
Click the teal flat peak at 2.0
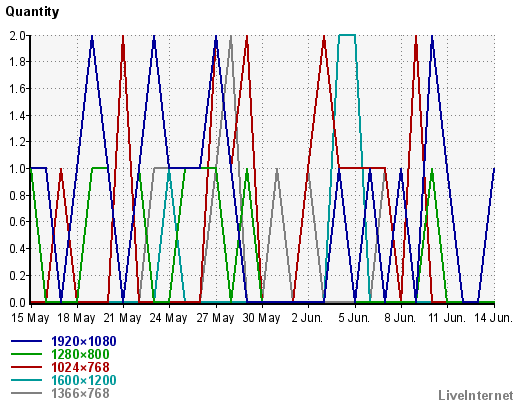pyautogui.click(x=347, y=35)
